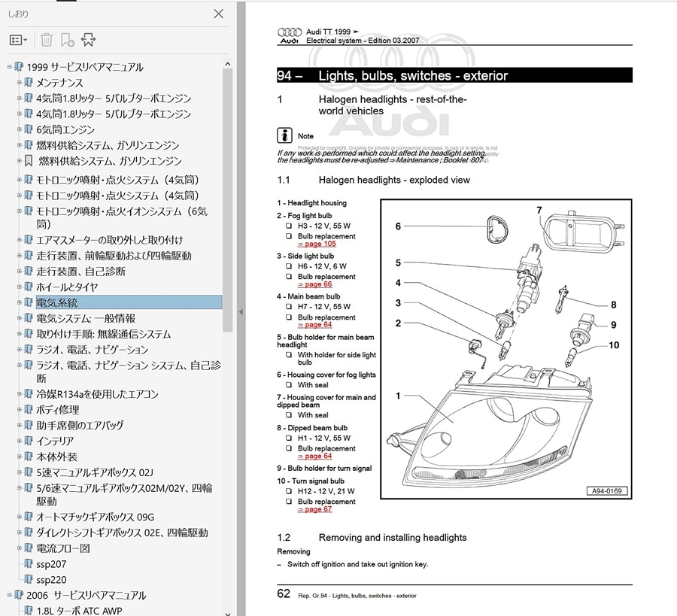Expand the インテリア bookmark node
Image resolution: width=677 pixels, height=616 pixels.
19,441
